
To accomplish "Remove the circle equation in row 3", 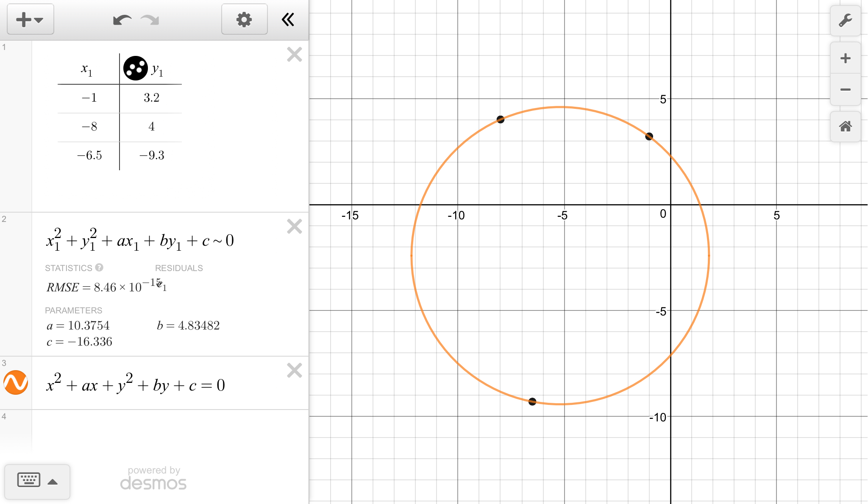I will click(294, 371).
